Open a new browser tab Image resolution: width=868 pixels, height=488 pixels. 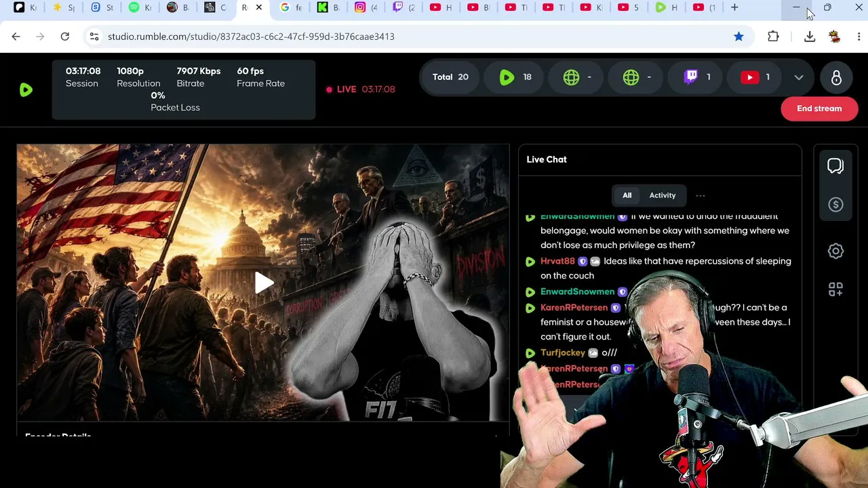pyautogui.click(x=734, y=7)
